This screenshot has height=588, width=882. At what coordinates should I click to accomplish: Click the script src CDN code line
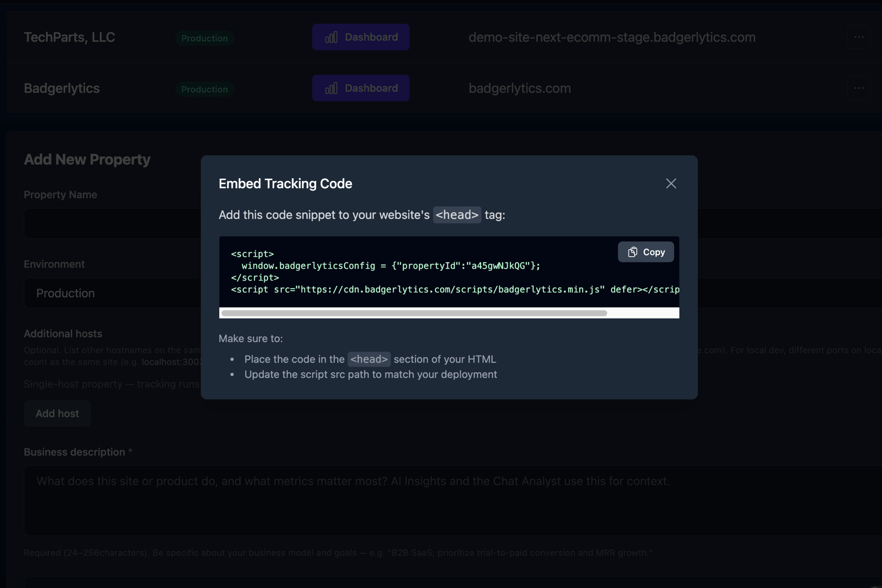tap(455, 289)
